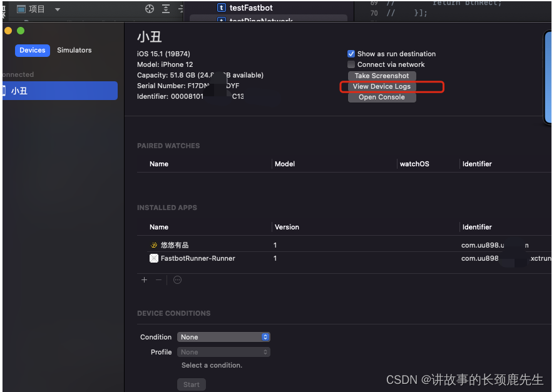Click the test icon beside testFastbot
Screen dimensions: 554x392
click(221, 8)
